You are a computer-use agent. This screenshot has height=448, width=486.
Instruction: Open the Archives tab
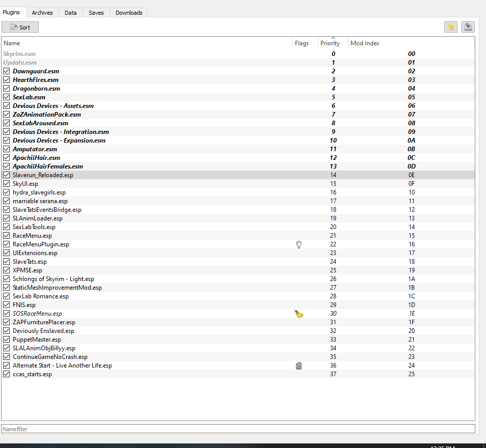coord(42,13)
